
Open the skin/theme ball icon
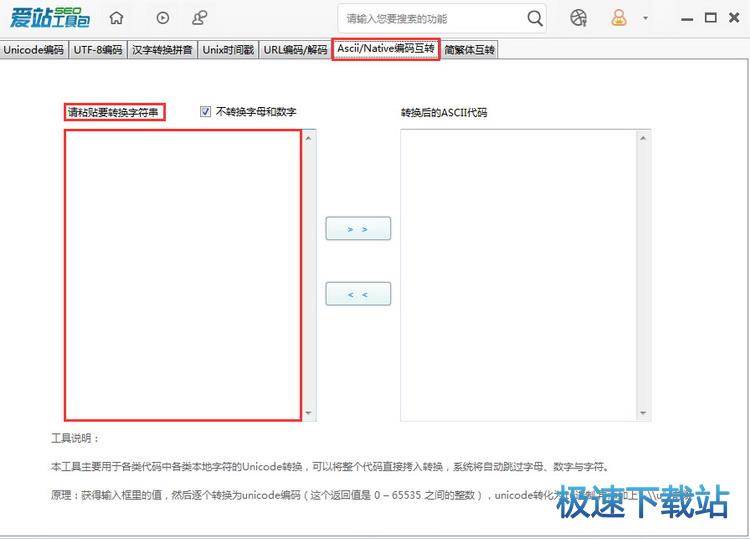coord(578,18)
